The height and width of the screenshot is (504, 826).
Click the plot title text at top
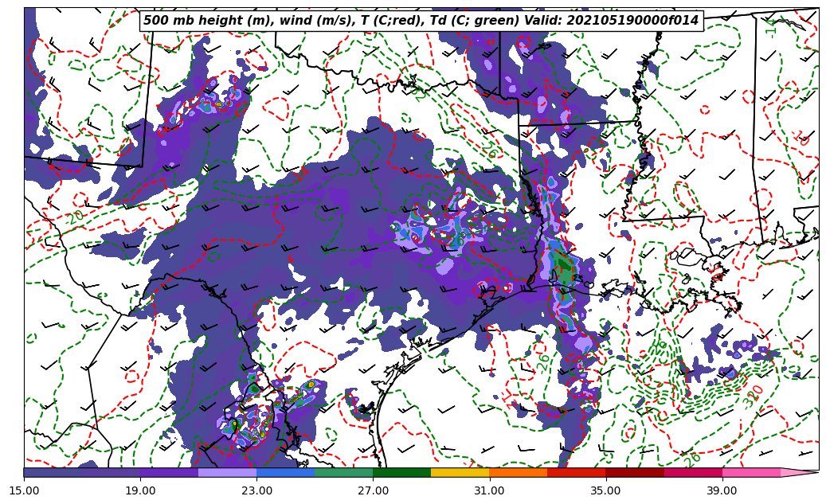tap(421, 21)
